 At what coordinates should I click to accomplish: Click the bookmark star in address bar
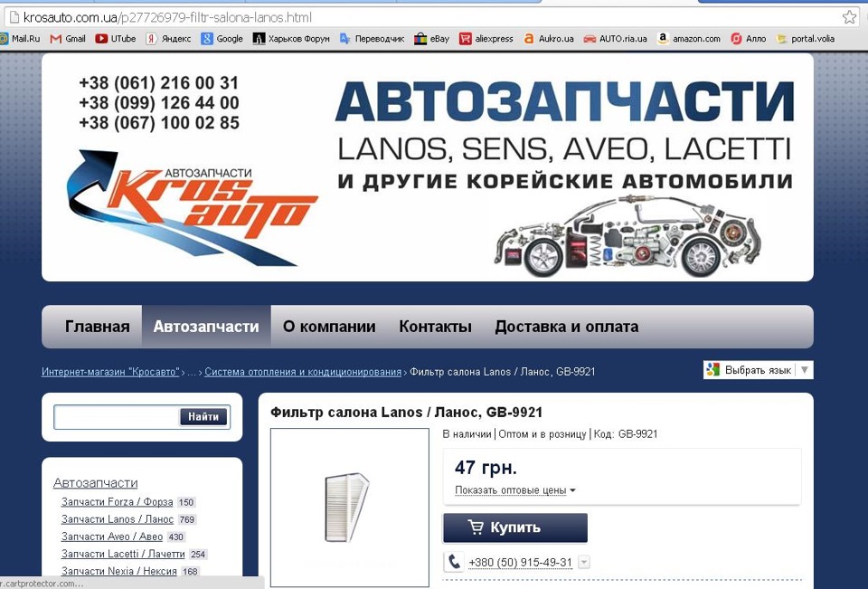[x=849, y=17]
